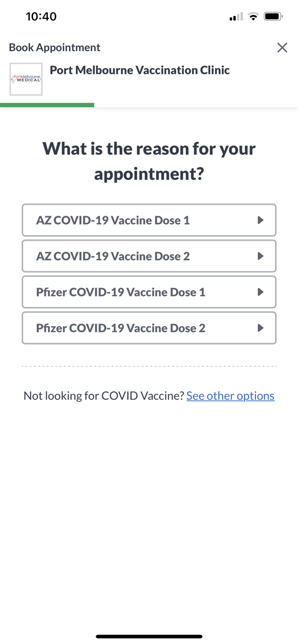Viewport: 298px width, 644px height.
Task: Tap the Port Melbourne Medical logo
Action: 26,79
